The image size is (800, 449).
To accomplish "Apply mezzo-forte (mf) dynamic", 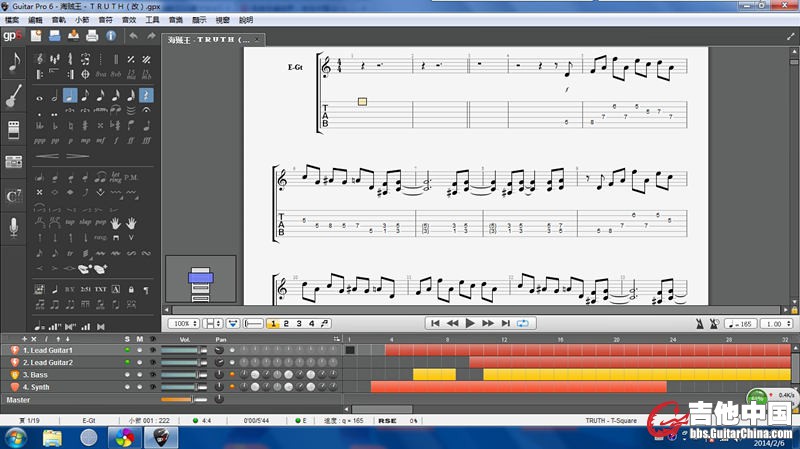I will tap(101, 140).
